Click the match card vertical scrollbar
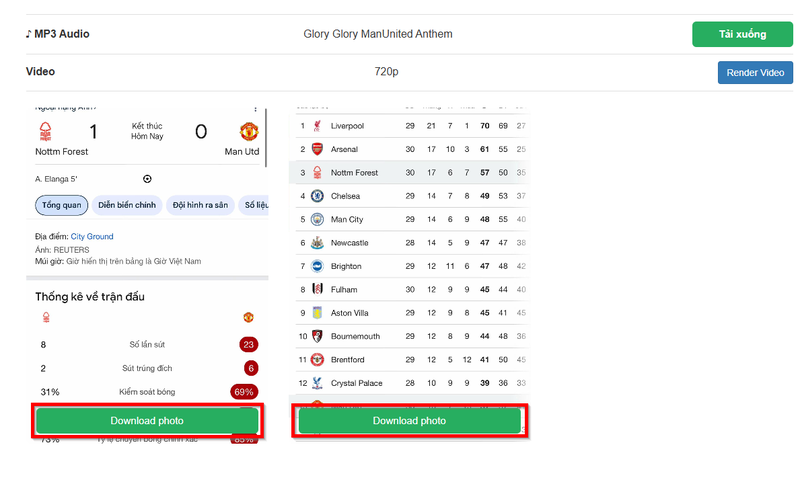The height and width of the screenshot is (484, 800). coord(266,138)
